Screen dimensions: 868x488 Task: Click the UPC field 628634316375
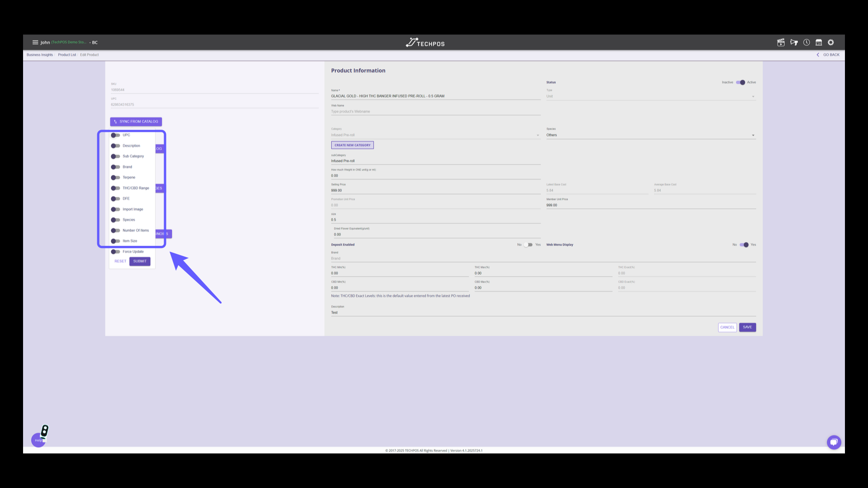coord(215,105)
